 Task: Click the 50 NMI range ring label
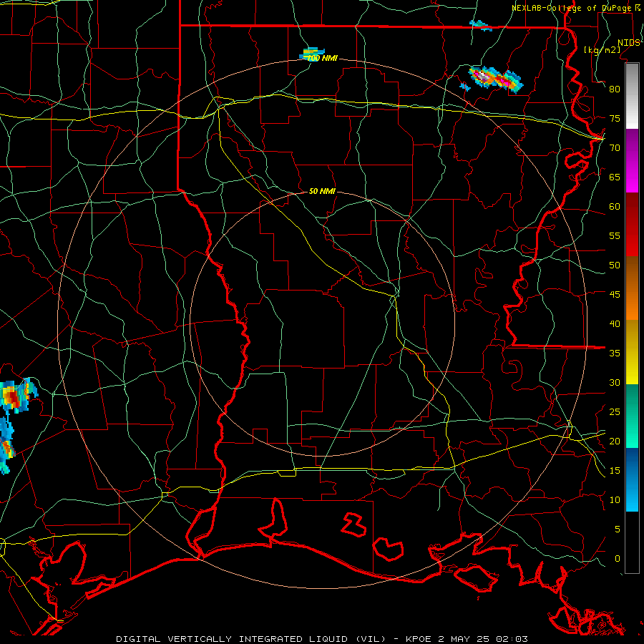[x=323, y=191]
